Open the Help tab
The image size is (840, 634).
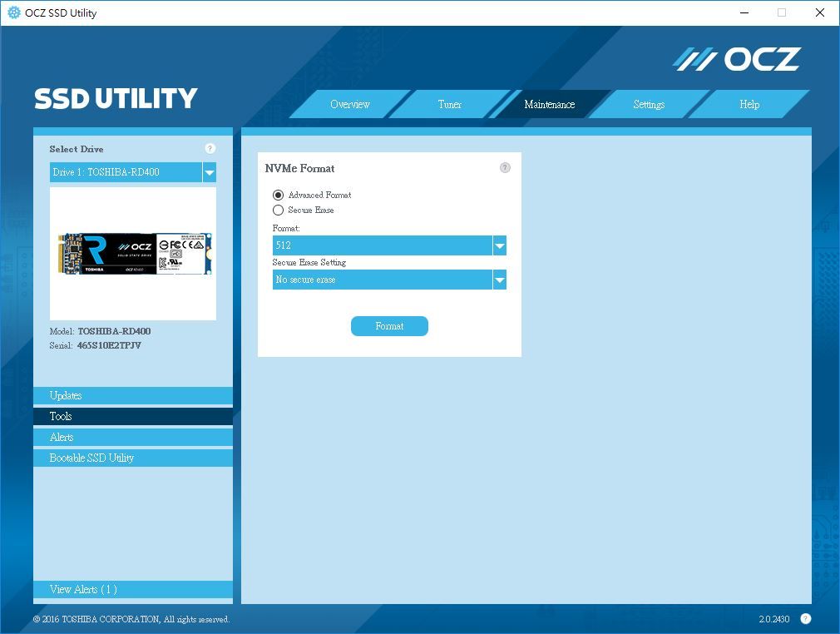[749, 105]
